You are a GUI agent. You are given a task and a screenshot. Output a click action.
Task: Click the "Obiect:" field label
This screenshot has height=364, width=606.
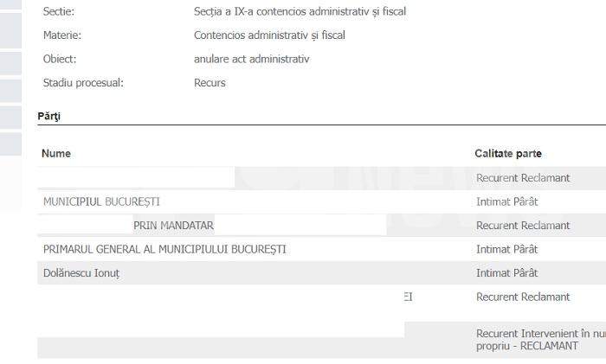coord(60,59)
